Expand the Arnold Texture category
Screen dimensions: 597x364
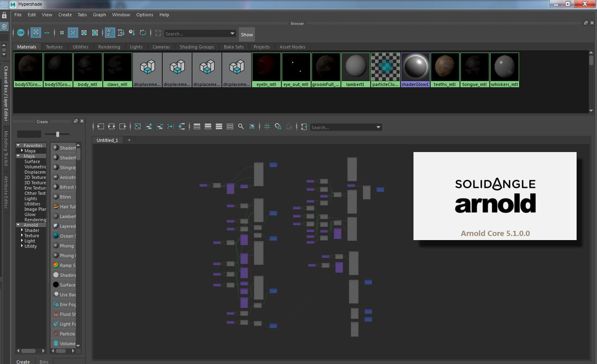click(22, 236)
